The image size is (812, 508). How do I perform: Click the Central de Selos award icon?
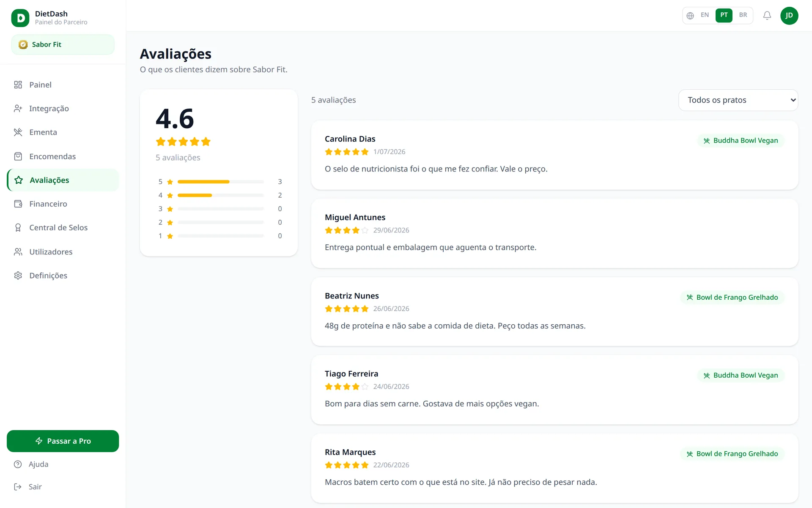[18, 228]
